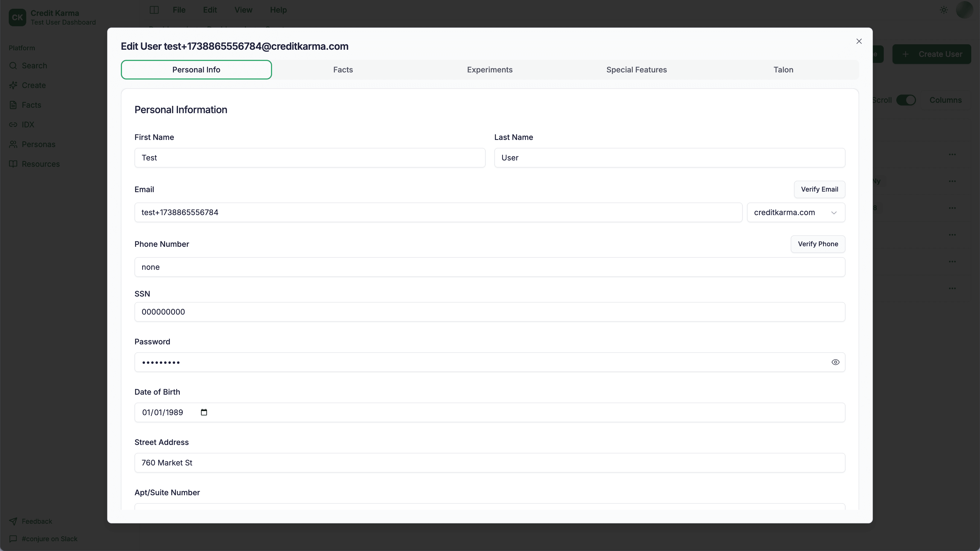The width and height of the screenshot is (980, 551).
Task: Open the Date of Birth calendar picker
Action: [204, 412]
